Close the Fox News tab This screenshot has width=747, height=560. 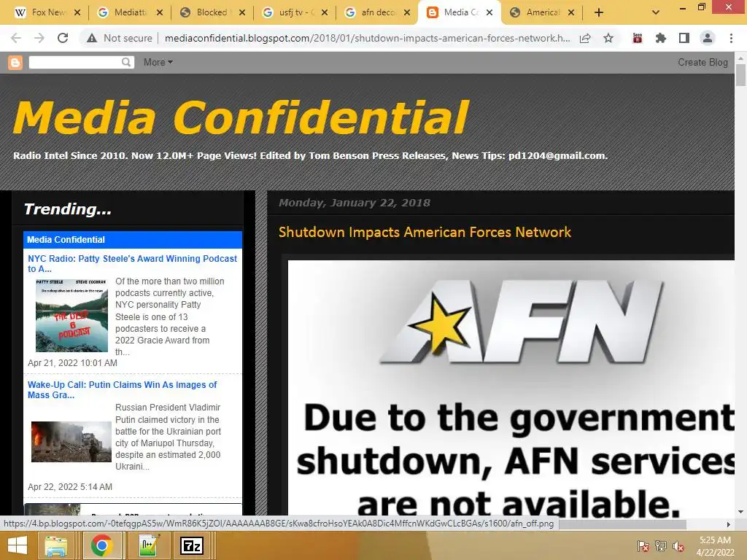(77, 12)
